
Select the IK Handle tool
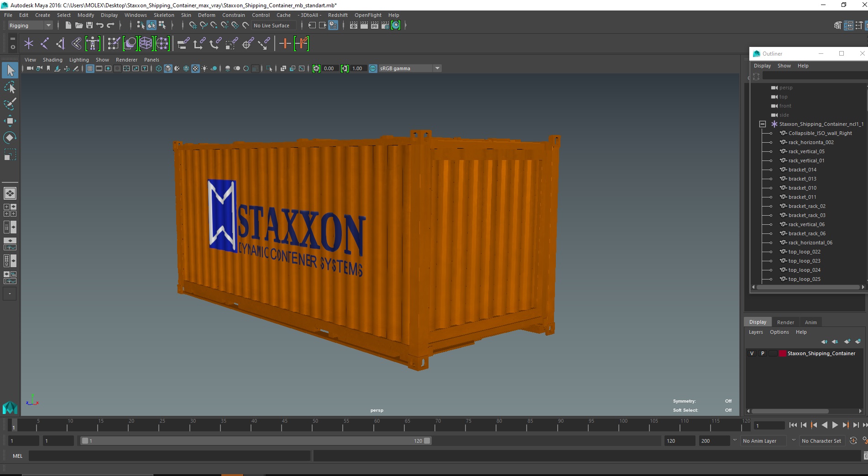coord(61,44)
